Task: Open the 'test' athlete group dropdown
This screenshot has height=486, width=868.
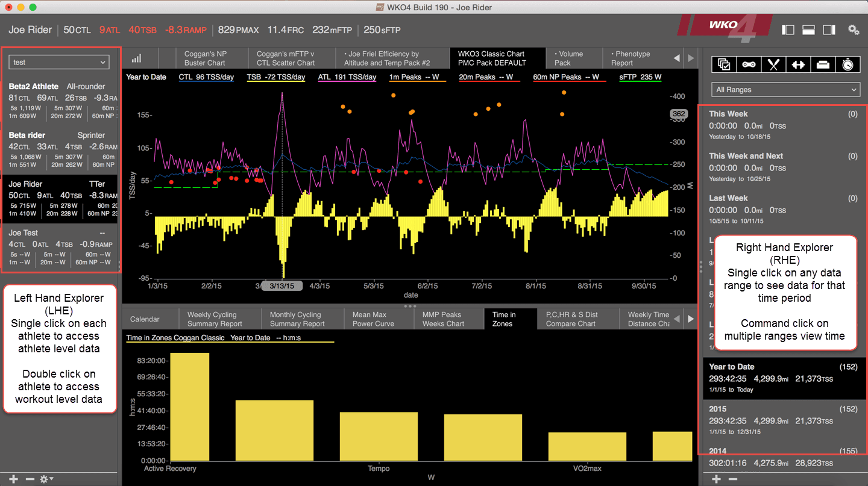Action: click(58, 62)
